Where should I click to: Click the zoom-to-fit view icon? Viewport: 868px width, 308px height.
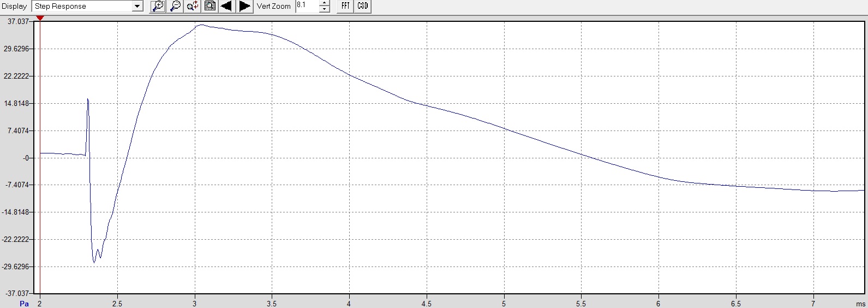(x=210, y=7)
